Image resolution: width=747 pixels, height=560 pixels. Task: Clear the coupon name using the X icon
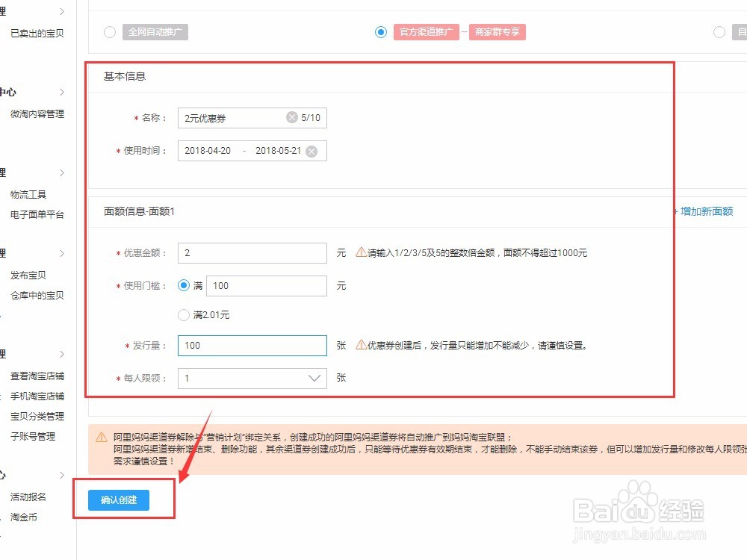(x=291, y=116)
